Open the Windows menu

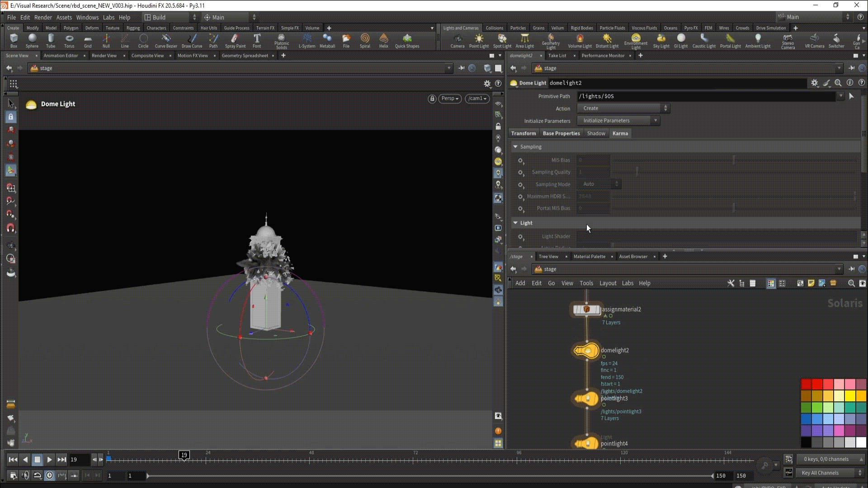[x=87, y=17]
